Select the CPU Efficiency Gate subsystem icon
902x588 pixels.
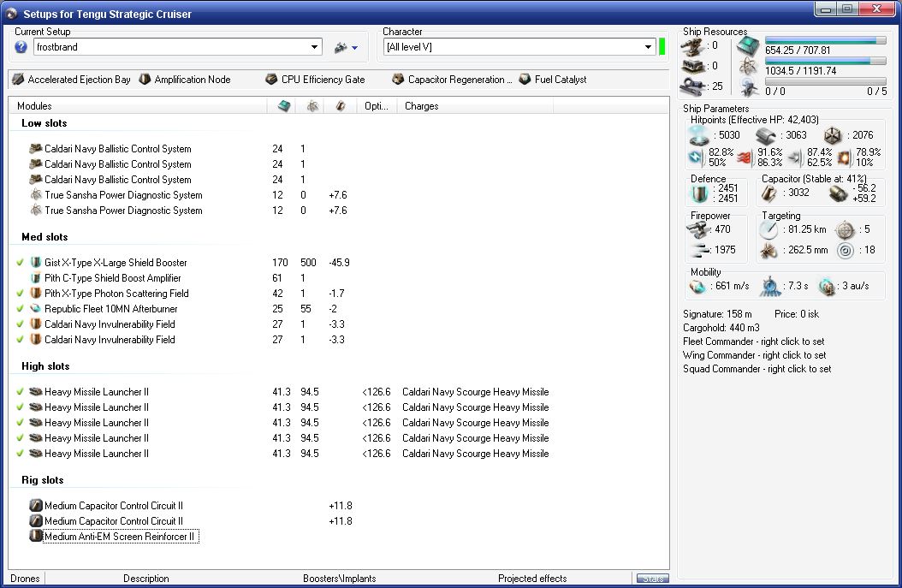click(x=271, y=80)
